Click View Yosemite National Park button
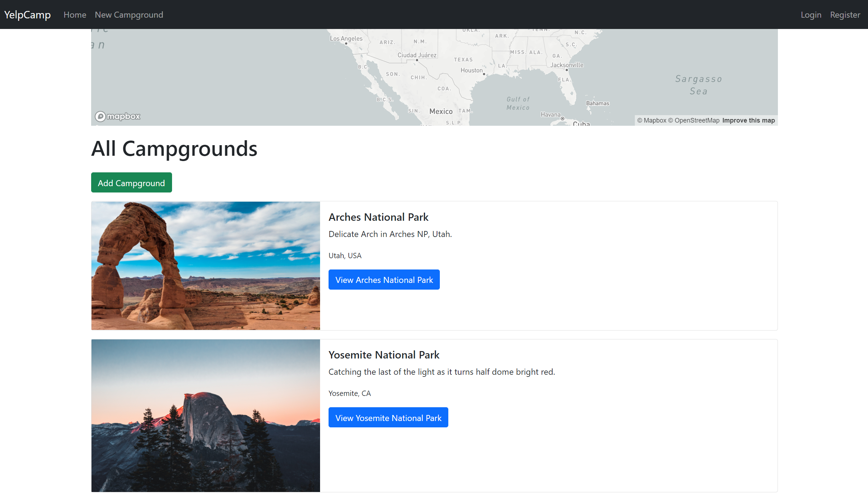This screenshot has height=498, width=868. pyautogui.click(x=388, y=418)
